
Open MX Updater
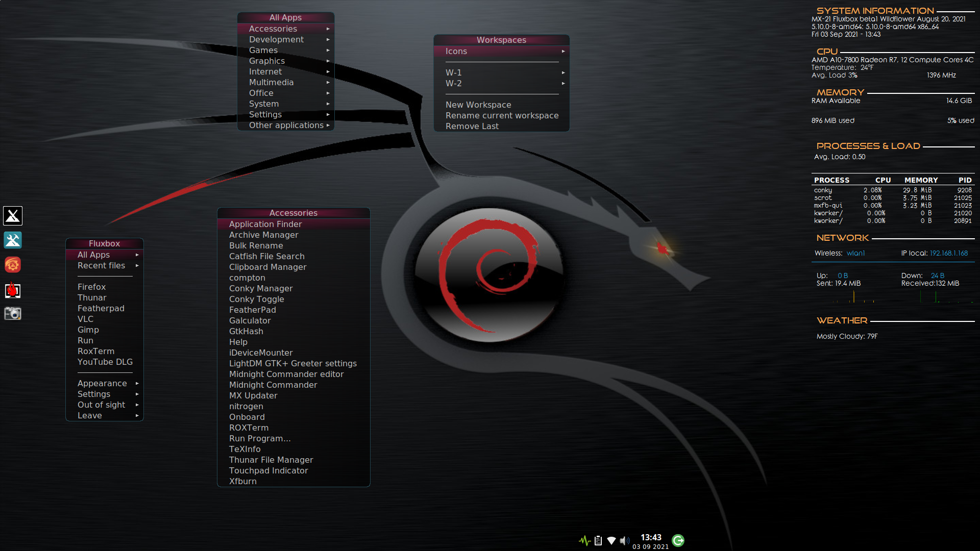(x=293, y=395)
